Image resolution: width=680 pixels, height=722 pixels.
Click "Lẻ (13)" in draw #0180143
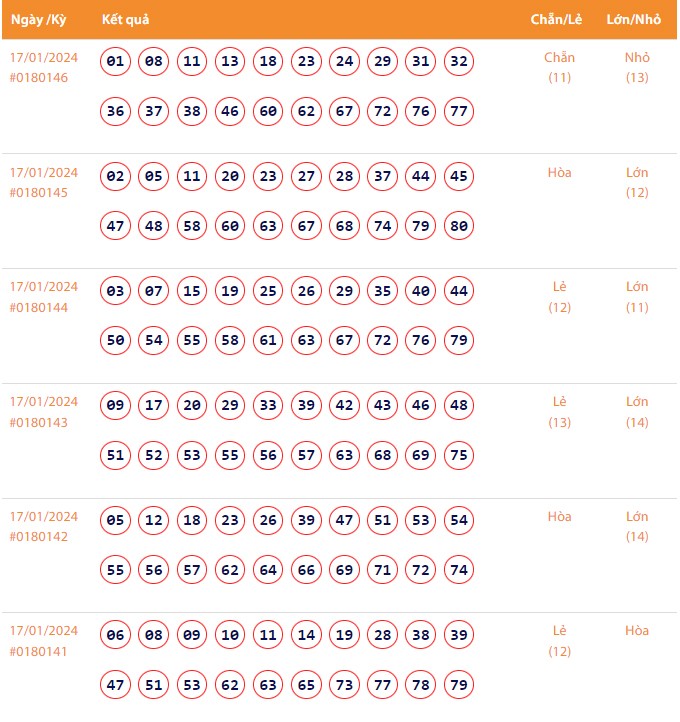(x=559, y=411)
